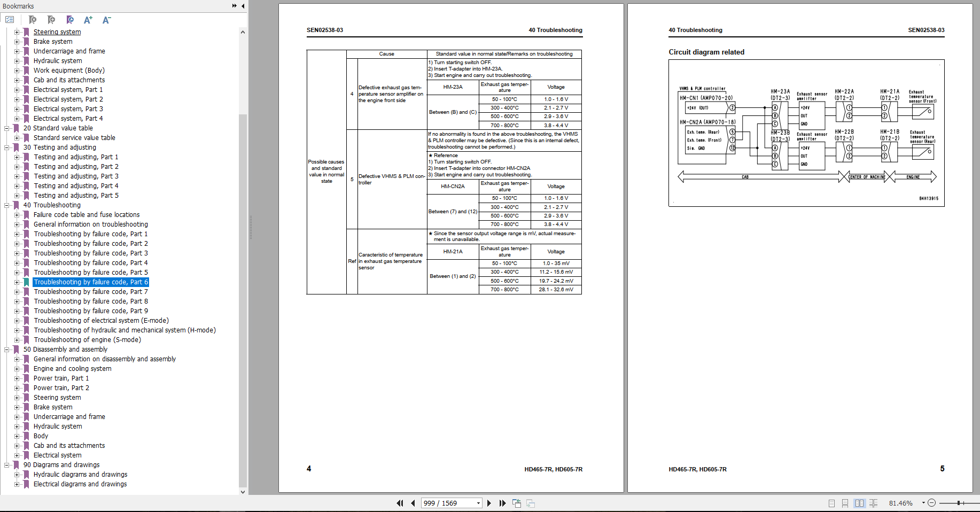Select Troubleshooting of hydraulic and mechanical system (H-mode)
The height and width of the screenshot is (512, 980).
[x=125, y=330]
